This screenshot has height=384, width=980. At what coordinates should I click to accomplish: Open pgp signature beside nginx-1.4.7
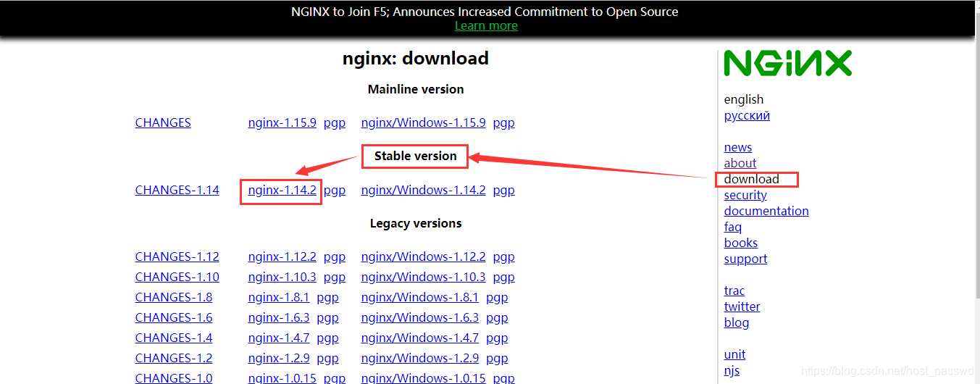pos(328,338)
